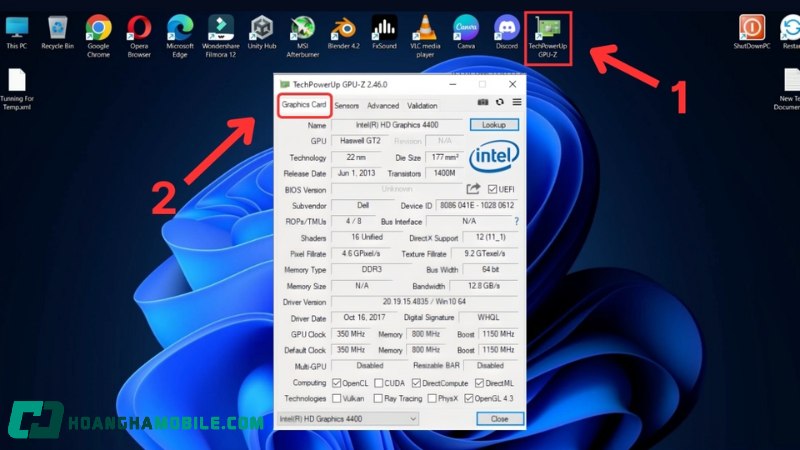Toggle the UEFI checkbox
Image resolution: width=800 pixels, height=450 pixels.
(x=492, y=189)
